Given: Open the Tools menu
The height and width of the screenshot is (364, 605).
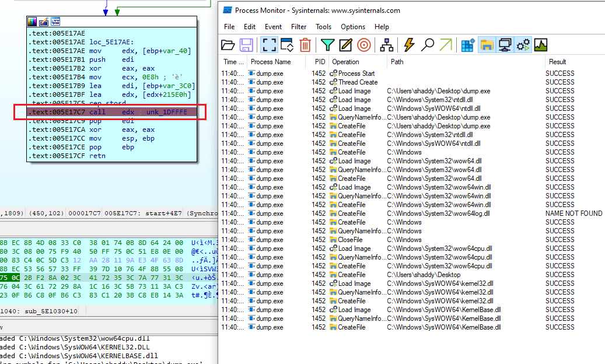Looking at the screenshot, I should click(323, 27).
